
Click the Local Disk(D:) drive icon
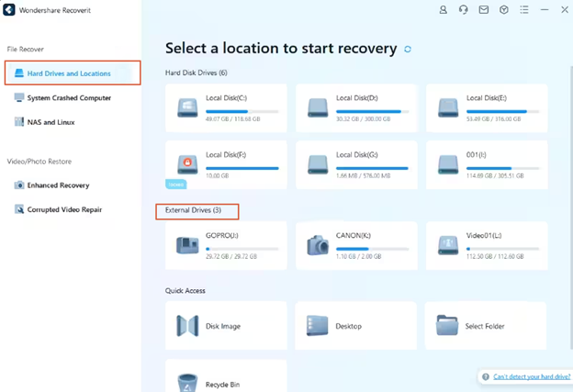[x=318, y=107]
